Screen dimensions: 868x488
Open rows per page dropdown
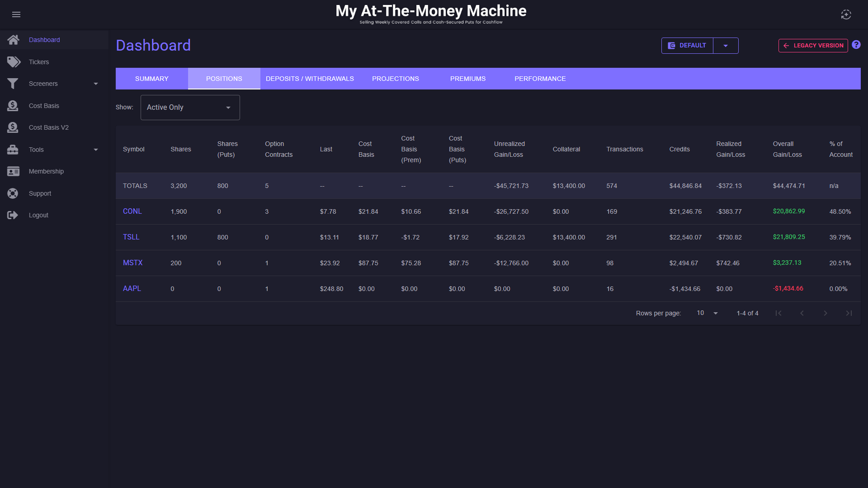pyautogui.click(x=708, y=313)
